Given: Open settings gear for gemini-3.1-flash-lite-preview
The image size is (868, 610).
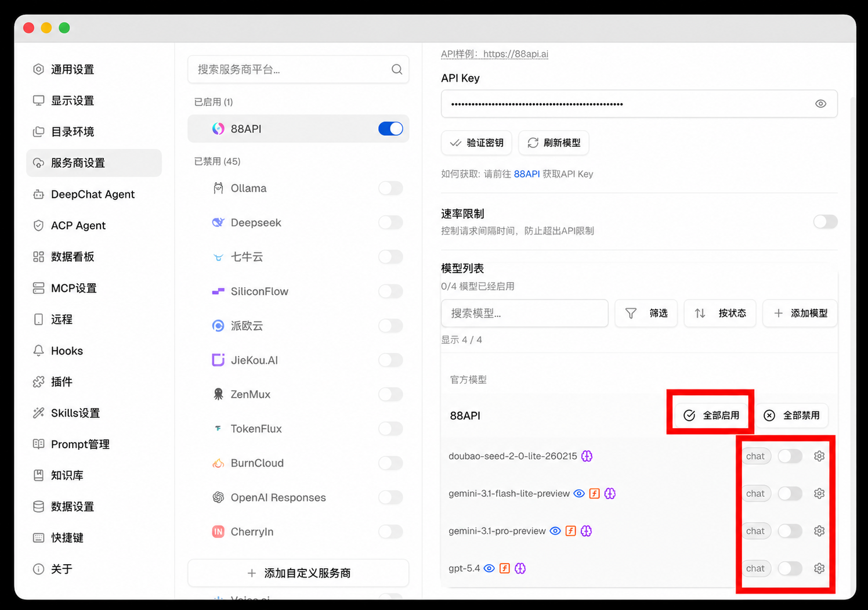Looking at the screenshot, I should (819, 493).
